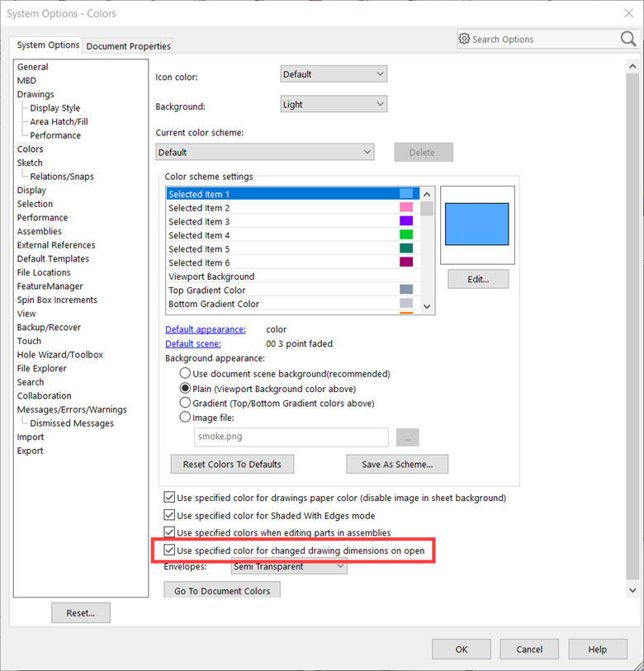Select Viewport Background list item

[293, 276]
